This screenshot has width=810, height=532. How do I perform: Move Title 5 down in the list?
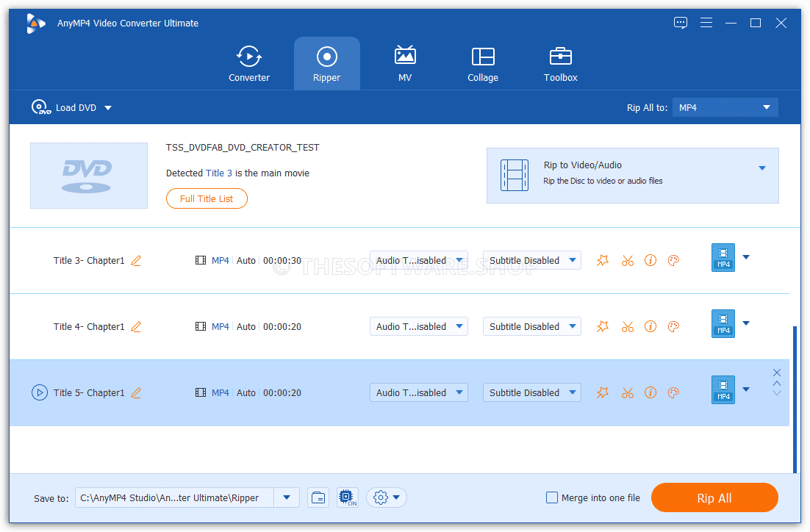[x=776, y=393]
